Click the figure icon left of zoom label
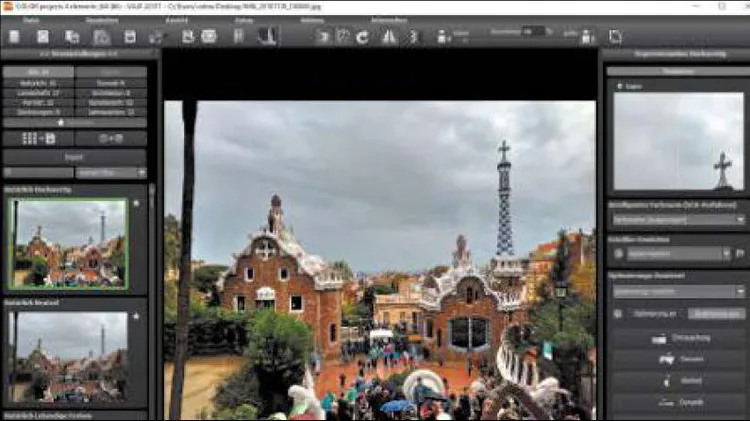Screen dimensions: 750x421 (443, 37)
